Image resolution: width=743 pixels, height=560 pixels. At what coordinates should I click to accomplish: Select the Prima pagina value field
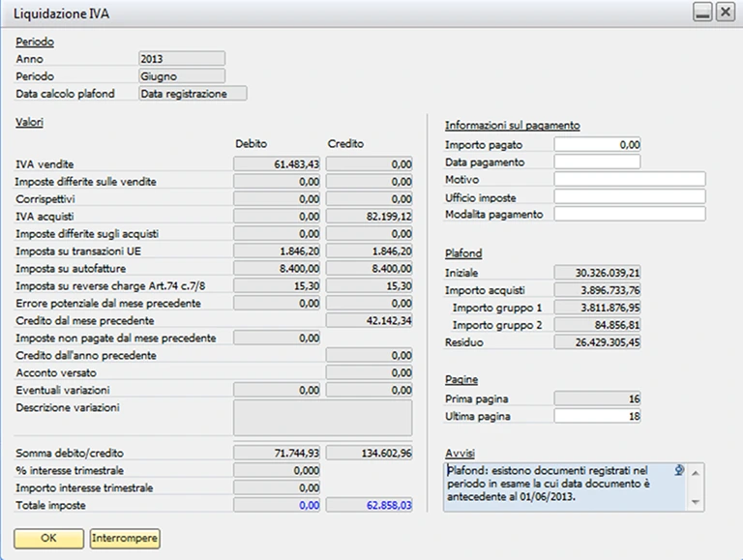tap(597, 398)
